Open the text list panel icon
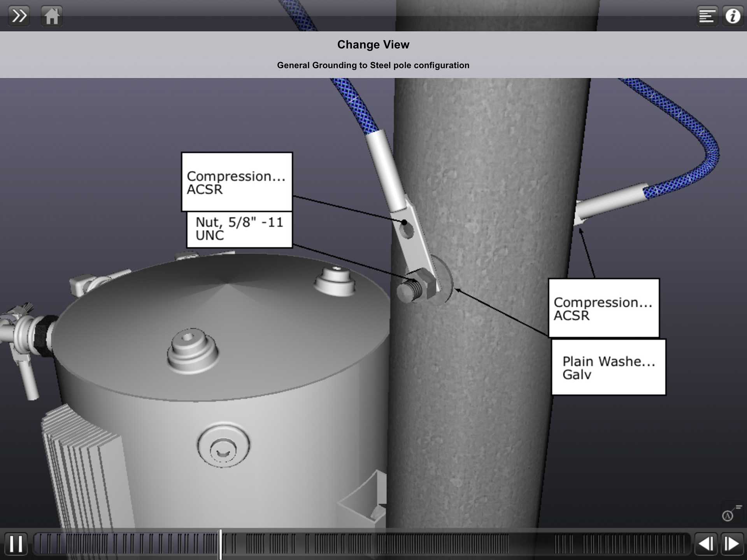Image resolution: width=747 pixels, height=560 pixels. pyautogui.click(x=707, y=16)
